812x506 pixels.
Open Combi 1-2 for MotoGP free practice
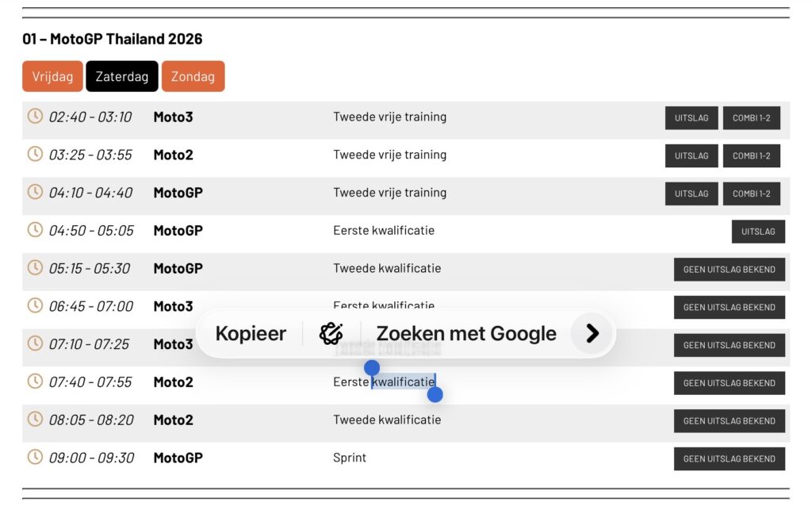tap(751, 194)
